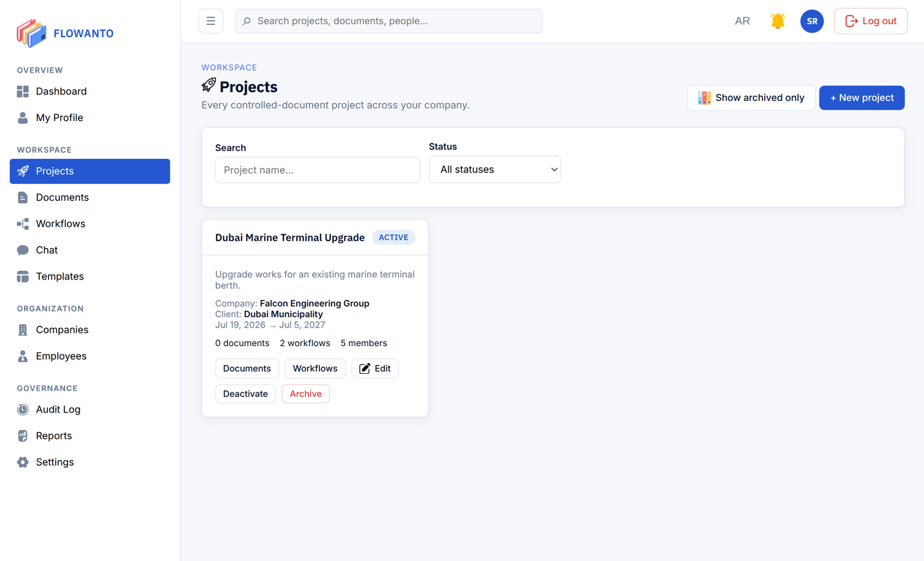The image size is (924, 561).
Task: Click the 2 workflows count
Action: 305,343
